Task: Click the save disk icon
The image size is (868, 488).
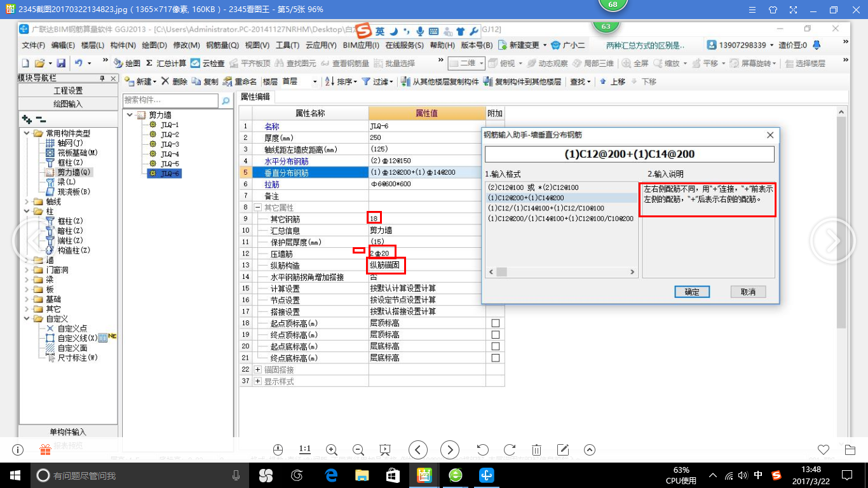Action: 61,64
